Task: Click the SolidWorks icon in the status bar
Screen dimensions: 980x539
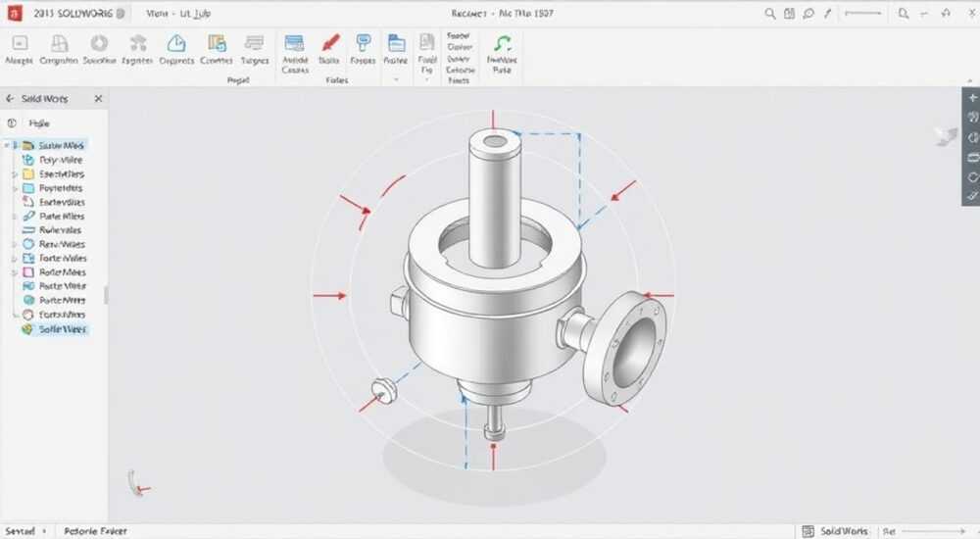Action: coord(808,531)
